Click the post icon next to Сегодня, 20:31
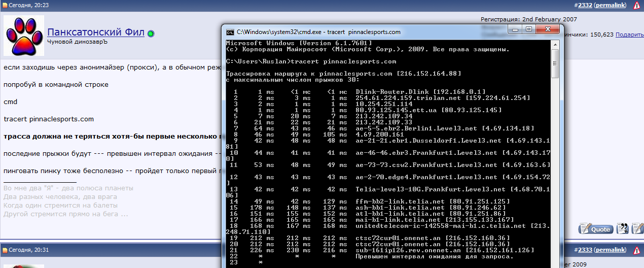The width and height of the screenshot is (644, 268). [5, 250]
